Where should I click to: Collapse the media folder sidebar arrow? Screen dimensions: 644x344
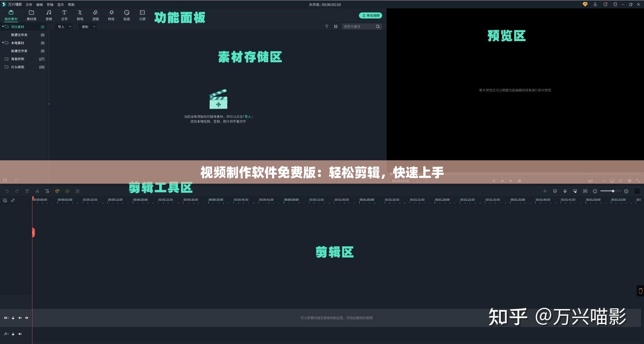[x=49, y=104]
